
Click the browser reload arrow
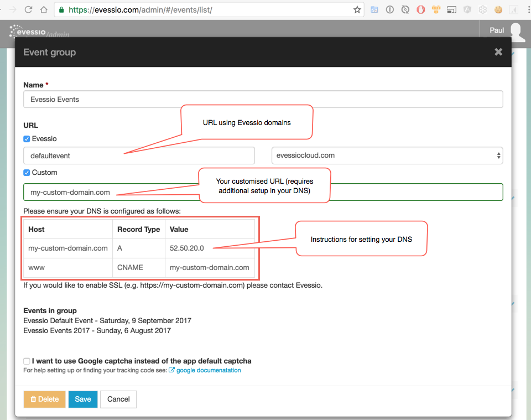coord(28,9)
